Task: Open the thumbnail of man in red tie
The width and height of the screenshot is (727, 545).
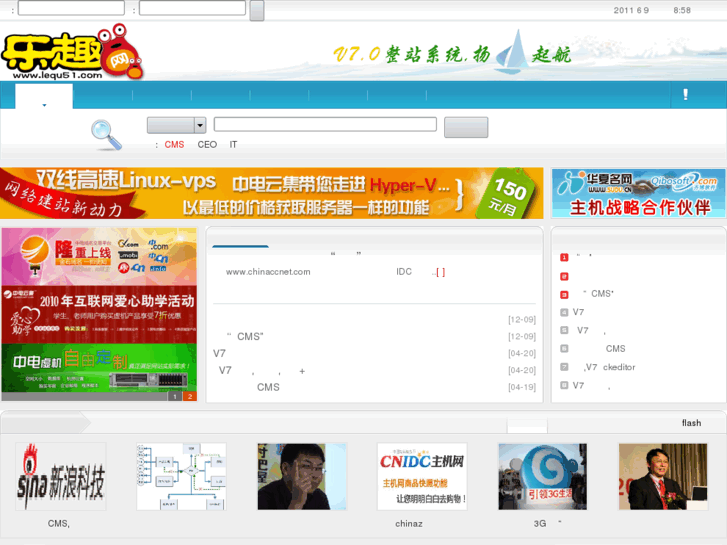Action: coord(663,476)
